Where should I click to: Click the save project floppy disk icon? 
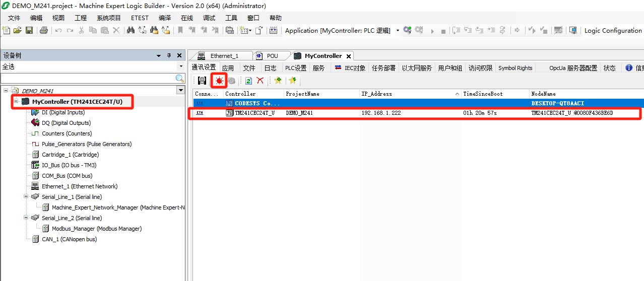pyautogui.click(x=29, y=31)
